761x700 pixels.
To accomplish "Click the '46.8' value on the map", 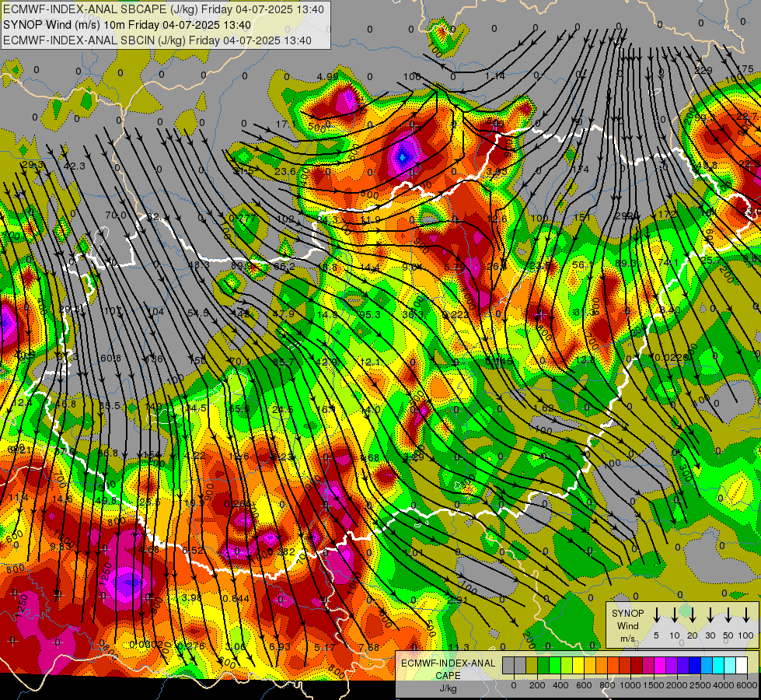I will point(65,404).
